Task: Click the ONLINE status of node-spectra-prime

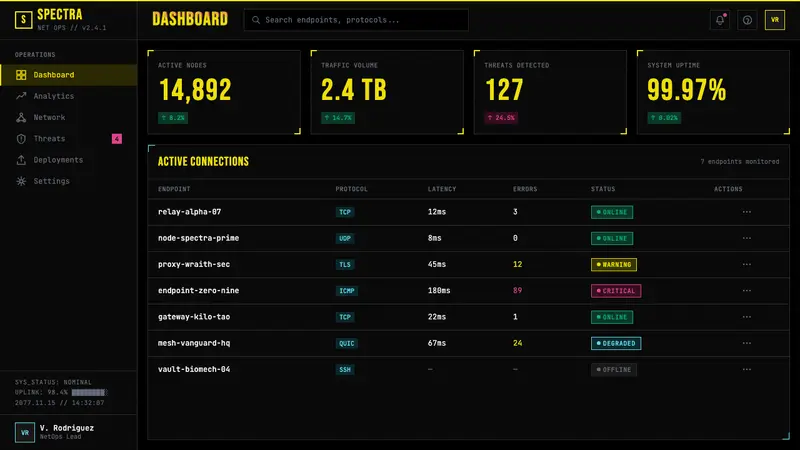Action: 612,238
